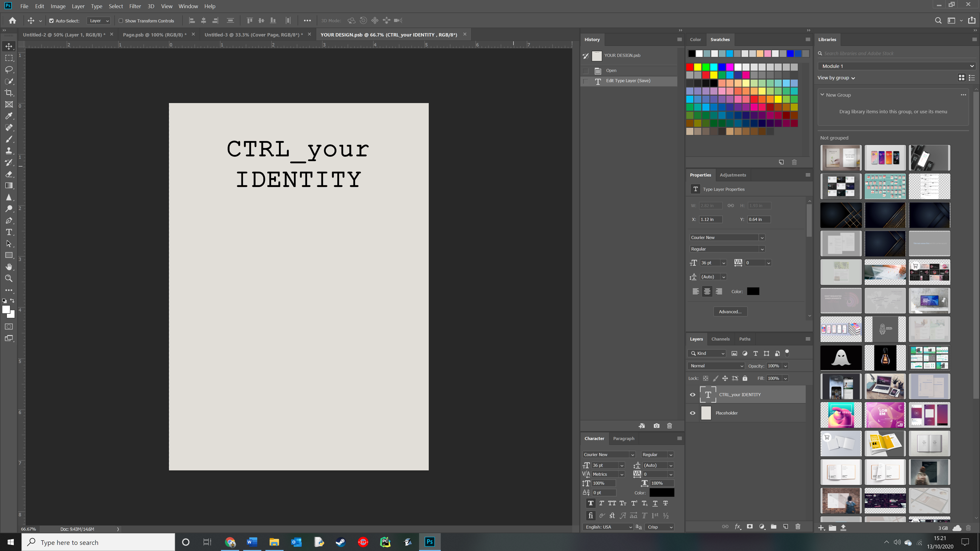This screenshot has height=551, width=980.
Task: Open the layer blend mode Normal dropdown
Action: (x=716, y=366)
